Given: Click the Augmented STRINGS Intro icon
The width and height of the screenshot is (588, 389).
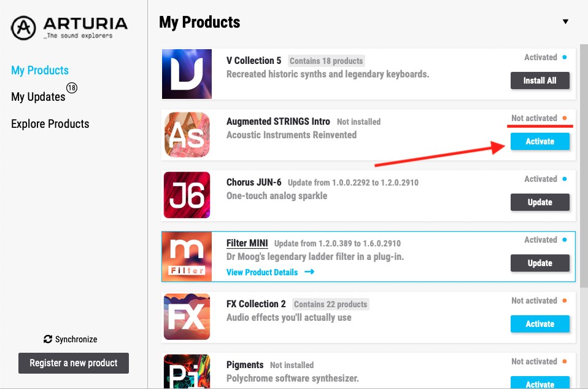Looking at the screenshot, I should 187,135.
